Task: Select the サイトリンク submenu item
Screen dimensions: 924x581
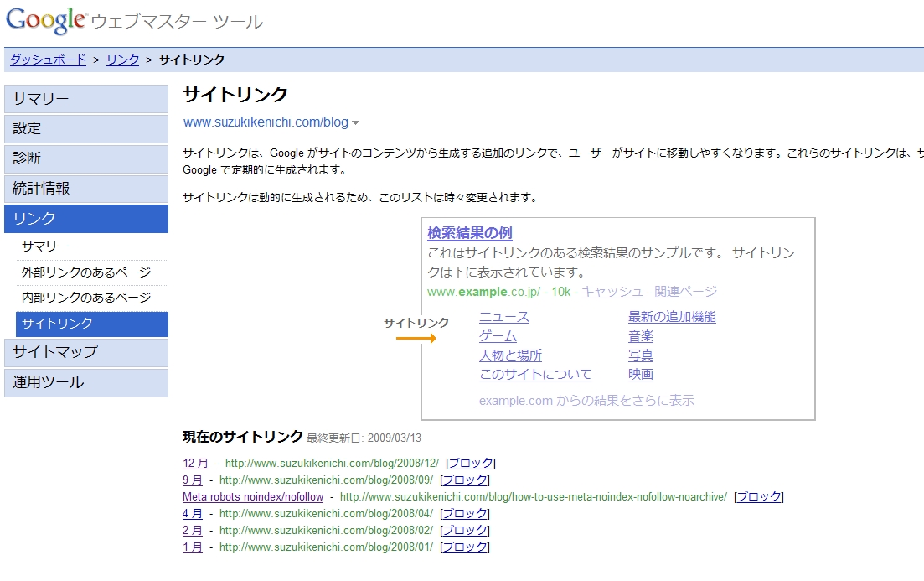Action: [x=92, y=324]
